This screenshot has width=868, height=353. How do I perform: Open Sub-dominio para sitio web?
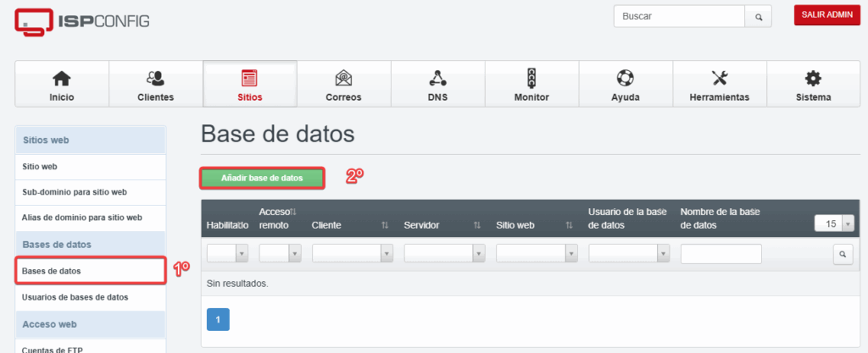click(91, 192)
